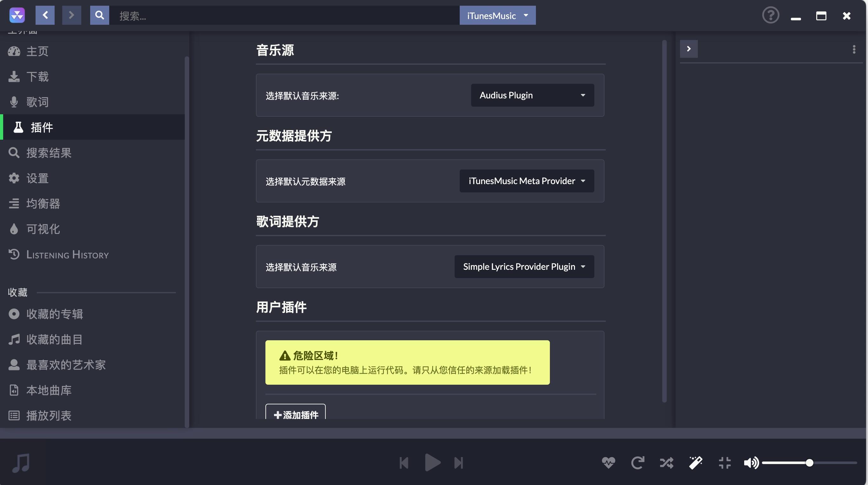The height and width of the screenshot is (485, 868).
Task: Open the iTunesMusic search provider dropdown
Action: tap(497, 15)
